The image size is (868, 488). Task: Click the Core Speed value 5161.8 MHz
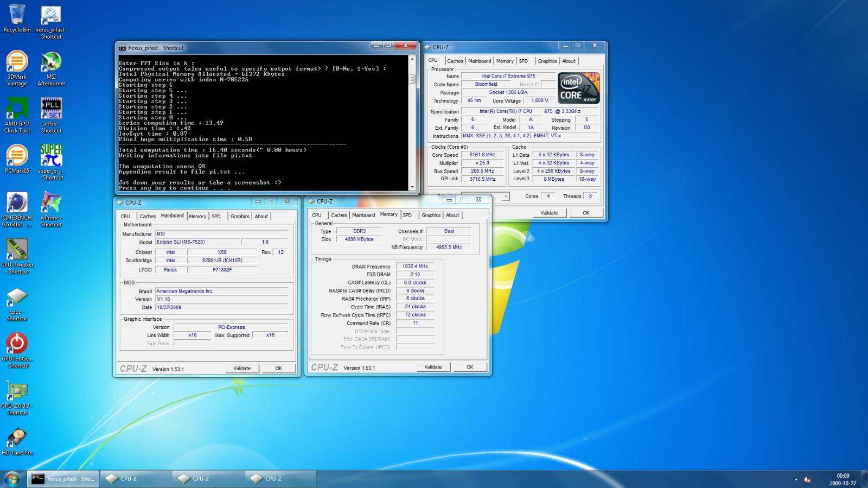click(x=482, y=155)
